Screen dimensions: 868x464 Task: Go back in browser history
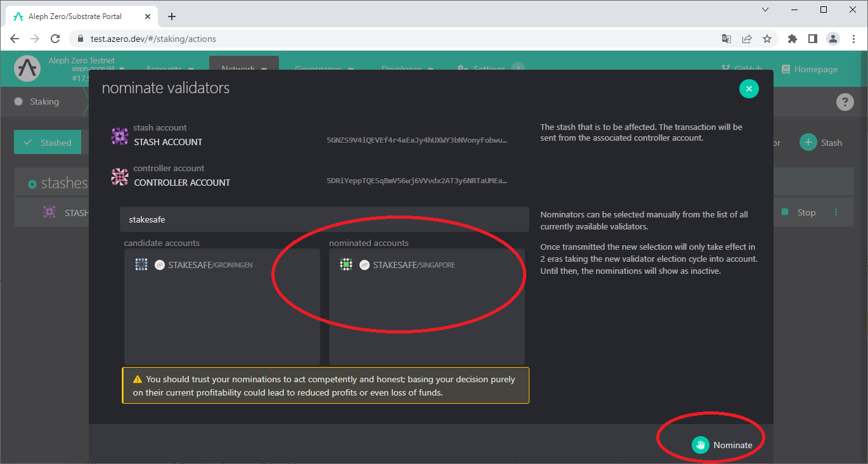click(x=15, y=39)
